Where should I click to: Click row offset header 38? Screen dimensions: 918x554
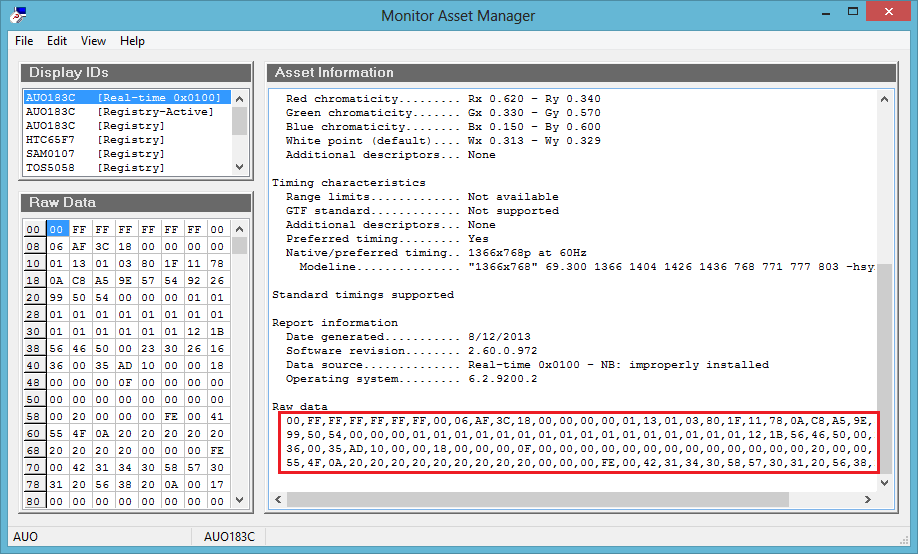(34, 348)
